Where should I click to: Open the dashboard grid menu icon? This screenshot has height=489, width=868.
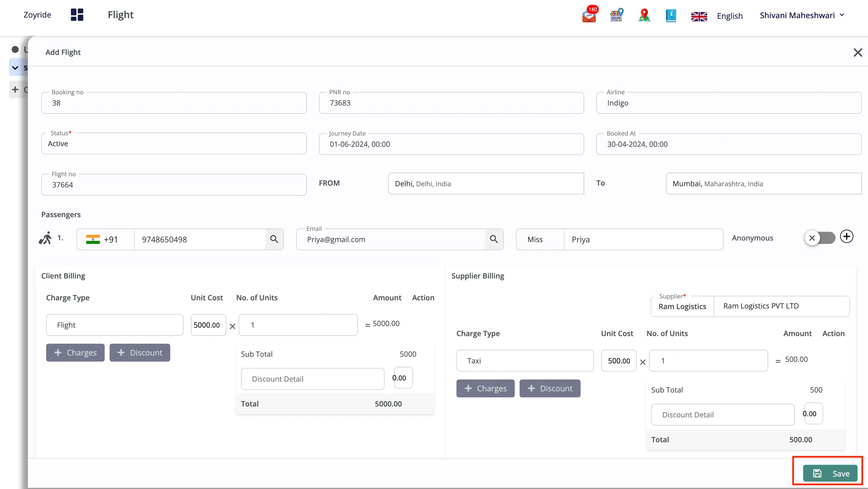pyautogui.click(x=77, y=15)
